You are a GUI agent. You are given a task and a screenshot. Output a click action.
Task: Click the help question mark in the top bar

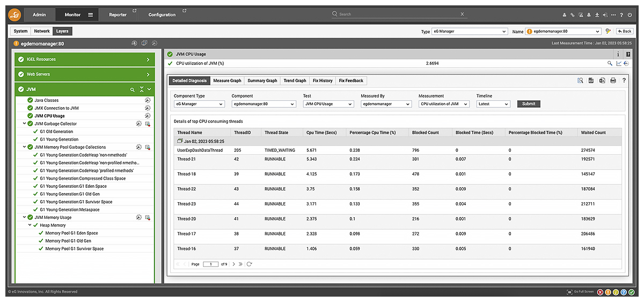point(622,15)
